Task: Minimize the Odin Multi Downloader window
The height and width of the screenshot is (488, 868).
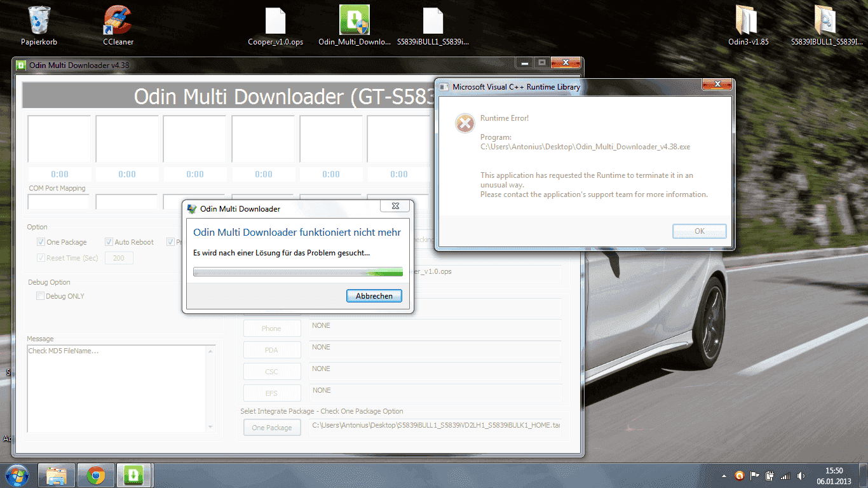Action: (x=525, y=62)
